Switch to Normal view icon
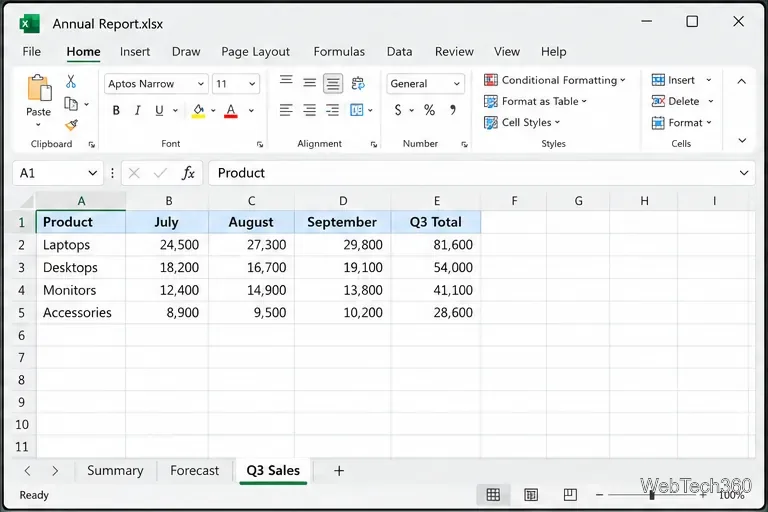 [493, 495]
